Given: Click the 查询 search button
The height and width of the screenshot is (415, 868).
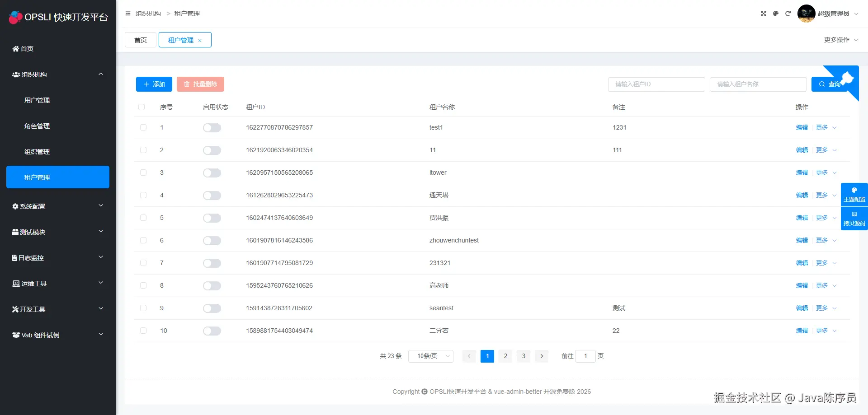Looking at the screenshot, I should click(x=829, y=84).
